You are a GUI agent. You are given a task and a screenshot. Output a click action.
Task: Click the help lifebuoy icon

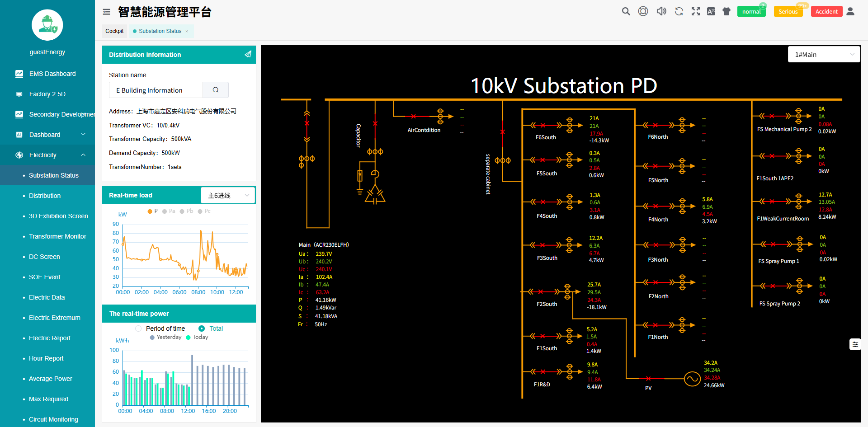tap(643, 11)
